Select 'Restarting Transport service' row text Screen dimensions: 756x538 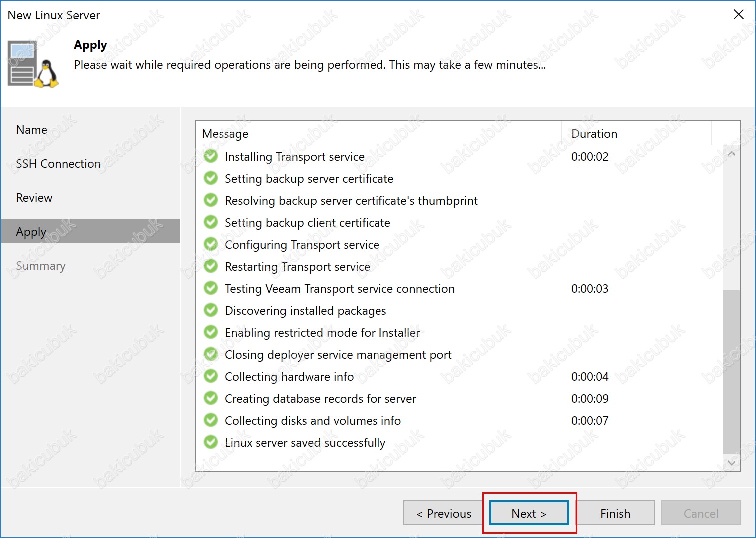[298, 267]
